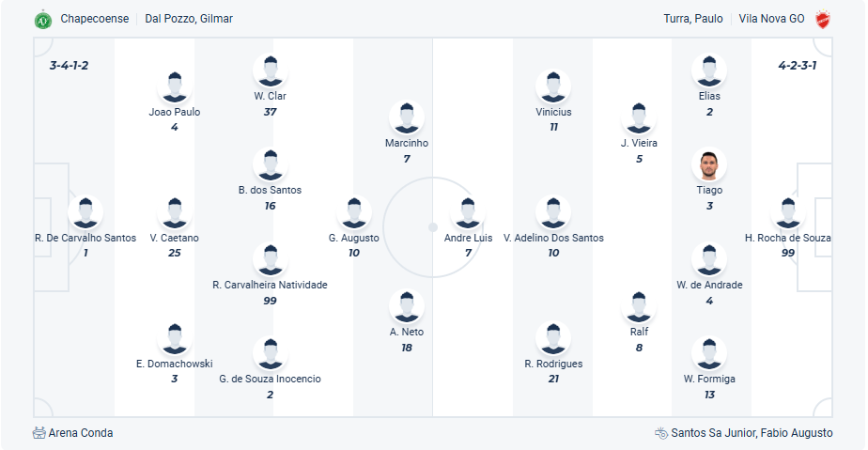The height and width of the screenshot is (450, 868).
Task: Click the stadium icon beside Arena Conda
Action: 39,433
